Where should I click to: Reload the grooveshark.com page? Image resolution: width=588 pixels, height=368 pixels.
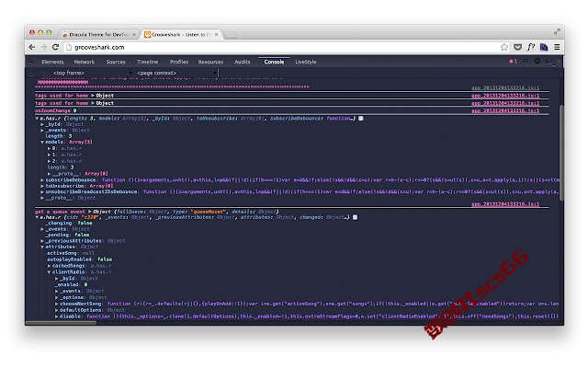click(55, 47)
